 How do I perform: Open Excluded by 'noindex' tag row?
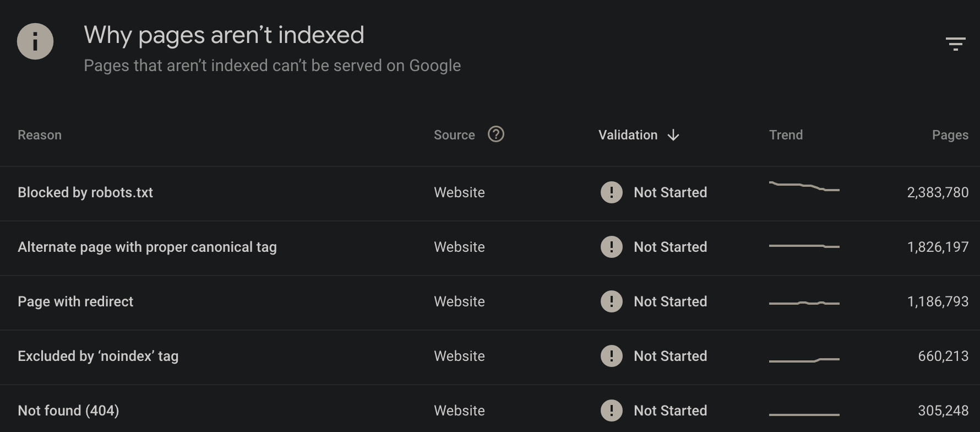490,357
